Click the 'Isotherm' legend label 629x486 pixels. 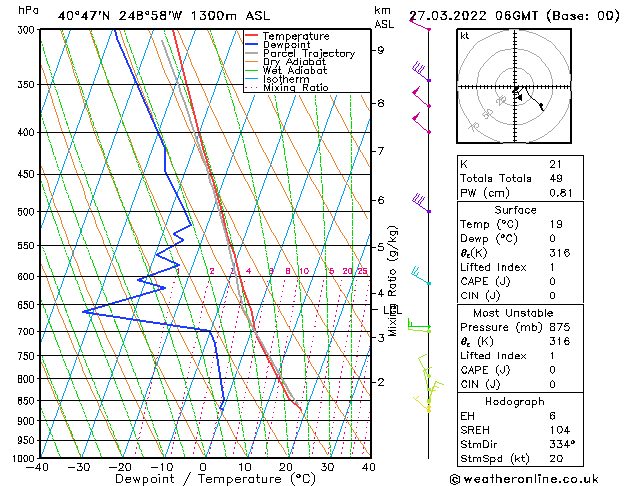286,79
